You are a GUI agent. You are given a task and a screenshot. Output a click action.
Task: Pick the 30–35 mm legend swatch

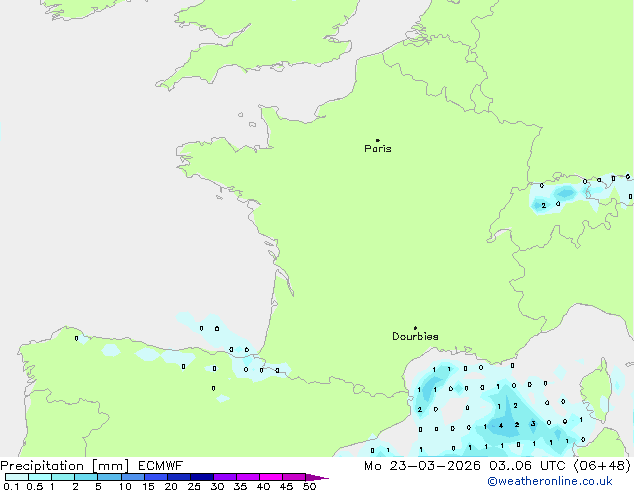tap(225, 477)
